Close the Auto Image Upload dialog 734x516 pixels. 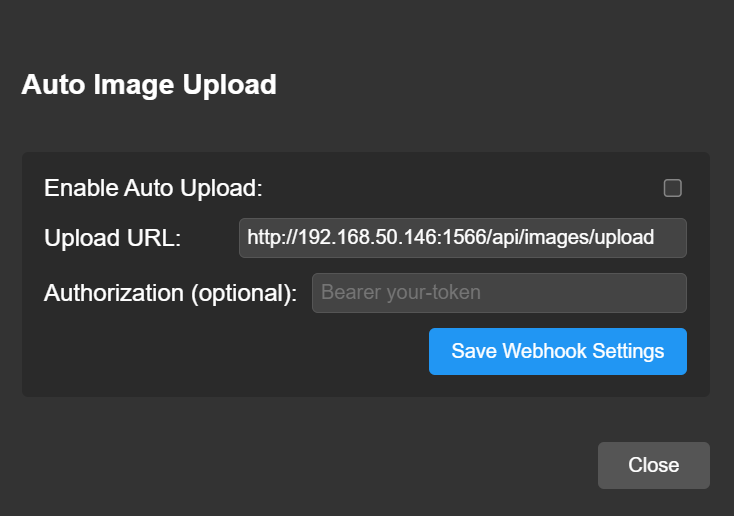point(653,465)
